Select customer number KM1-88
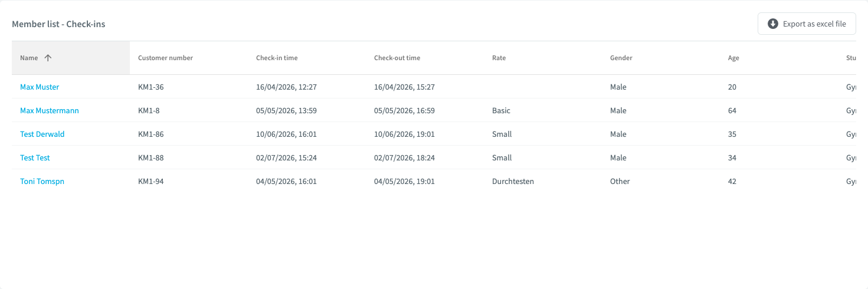868x289 pixels. tap(151, 157)
